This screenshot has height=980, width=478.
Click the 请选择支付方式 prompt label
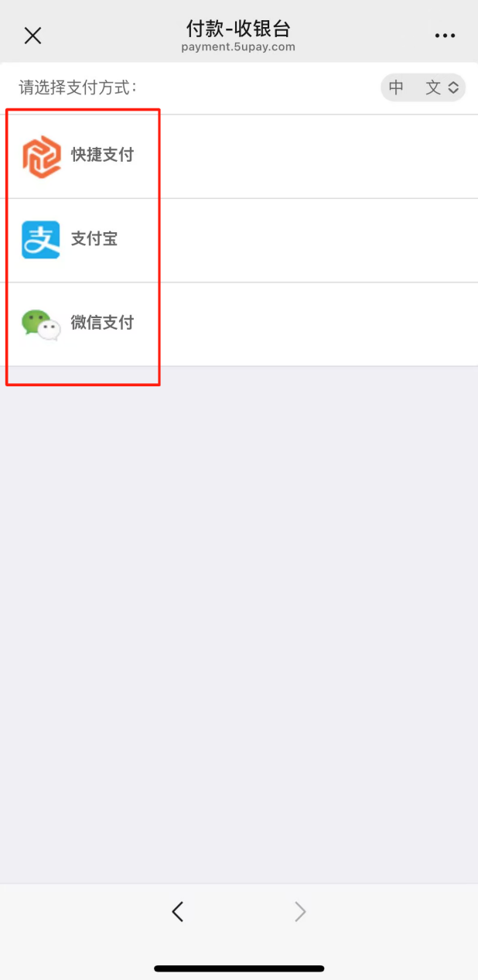pyautogui.click(x=78, y=87)
